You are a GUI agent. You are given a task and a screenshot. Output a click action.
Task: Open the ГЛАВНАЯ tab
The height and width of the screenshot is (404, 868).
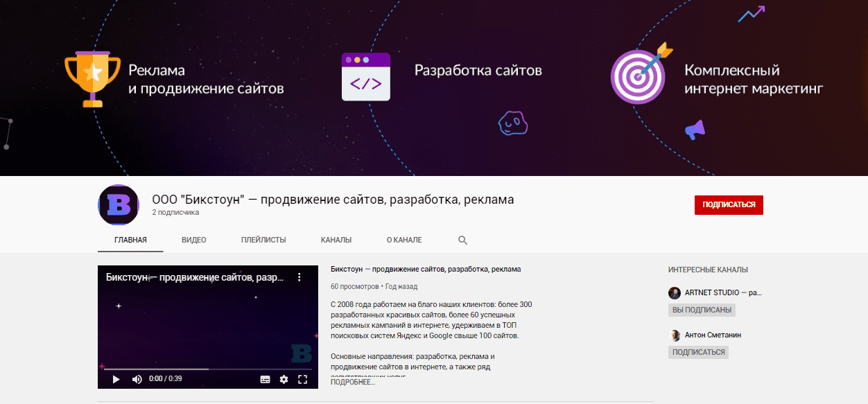coord(130,240)
